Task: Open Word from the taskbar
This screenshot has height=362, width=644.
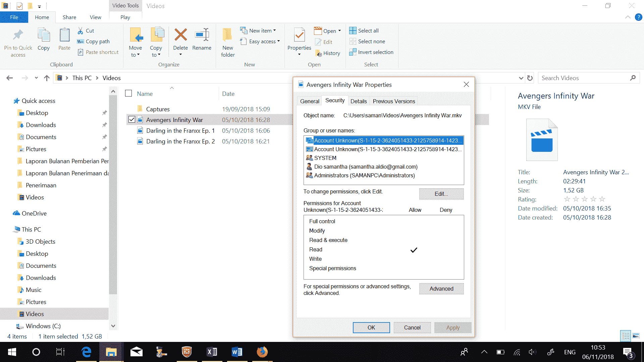Action: (237, 352)
